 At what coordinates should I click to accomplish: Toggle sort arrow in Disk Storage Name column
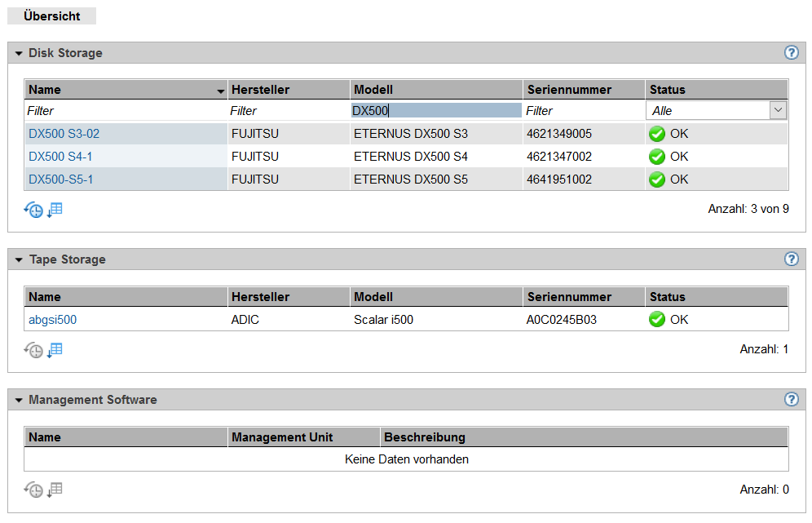[221, 91]
